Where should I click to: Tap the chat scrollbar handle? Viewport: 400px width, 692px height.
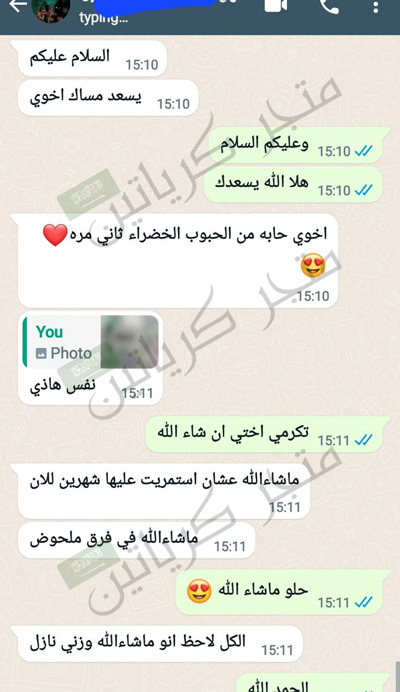pos(398,676)
